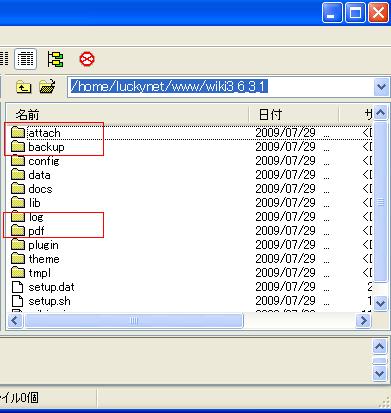Viewport: 391px width, 413px height.
Task: Select the details list view button
Action: (26, 59)
